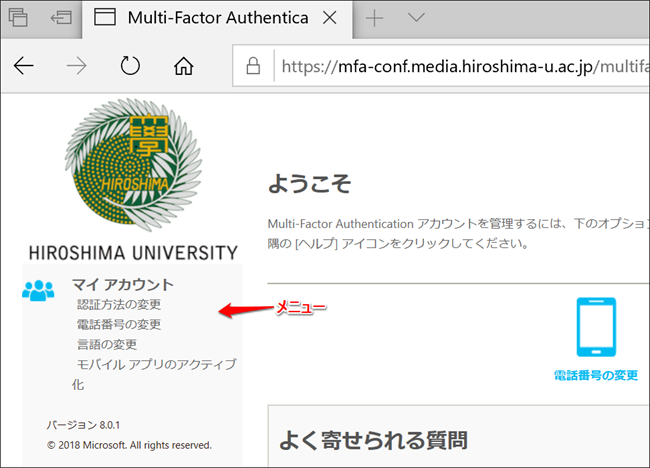Click 電話番号の変更 link under phone icon
This screenshot has width=650, height=468.
596,376
